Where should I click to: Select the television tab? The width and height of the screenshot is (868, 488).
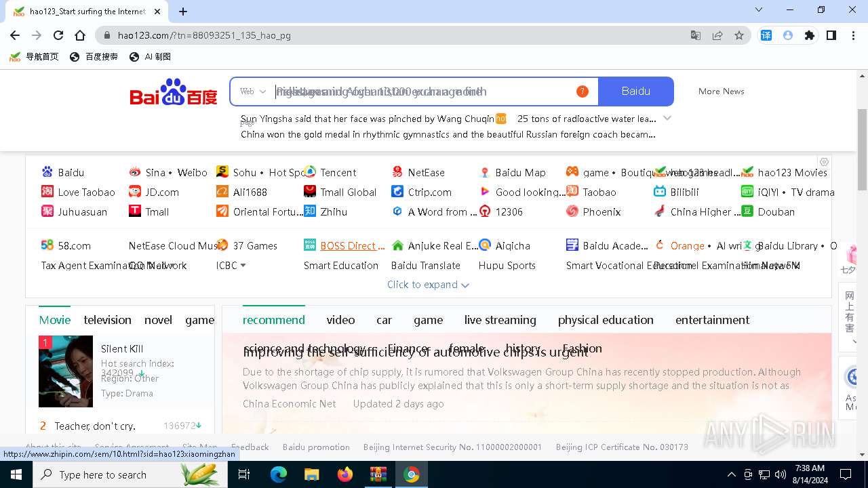point(107,320)
